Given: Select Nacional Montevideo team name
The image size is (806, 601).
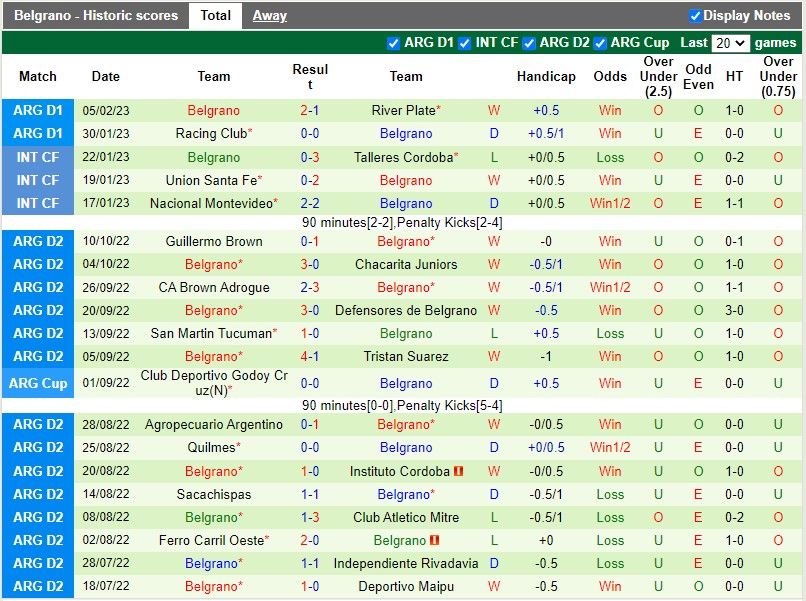Looking at the screenshot, I should click(210, 203).
